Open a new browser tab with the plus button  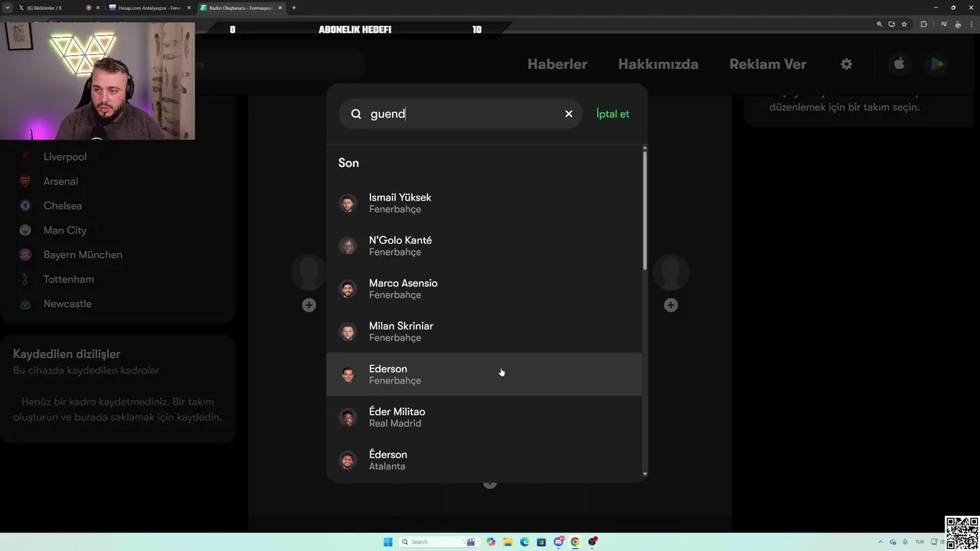click(294, 8)
